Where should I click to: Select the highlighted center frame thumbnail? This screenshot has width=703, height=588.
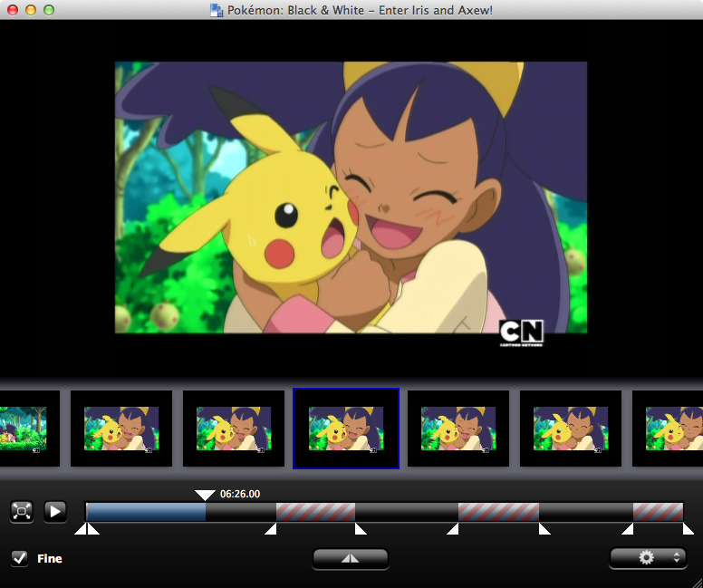coord(346,429)
